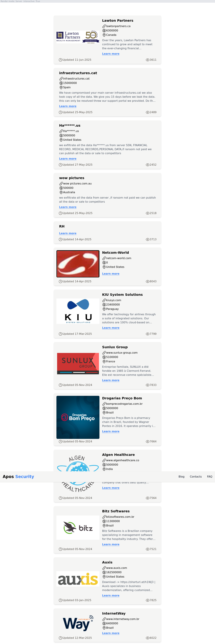Click the clock icon by Updated 11-Jun-2025
Viewport: 215px width, 644px height.
pos(60,60)
